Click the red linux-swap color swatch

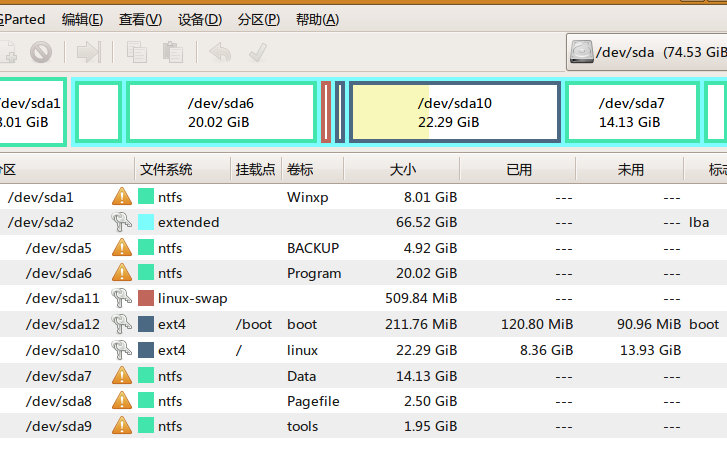tap(146, 298)
